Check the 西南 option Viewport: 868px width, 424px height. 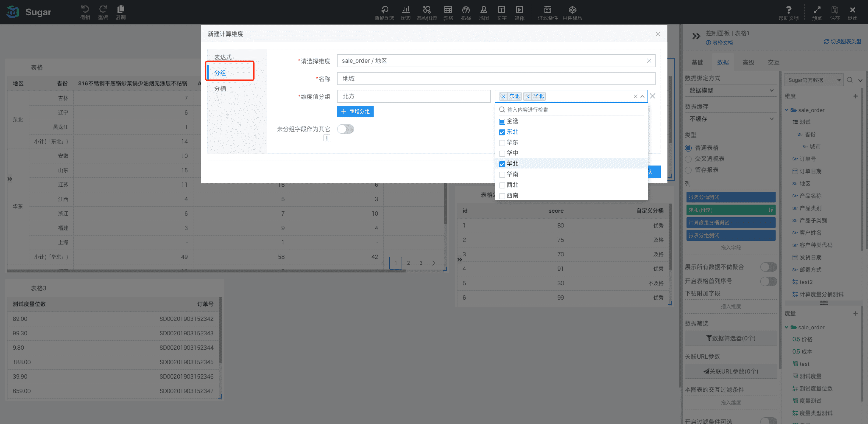tap(502, 196)
